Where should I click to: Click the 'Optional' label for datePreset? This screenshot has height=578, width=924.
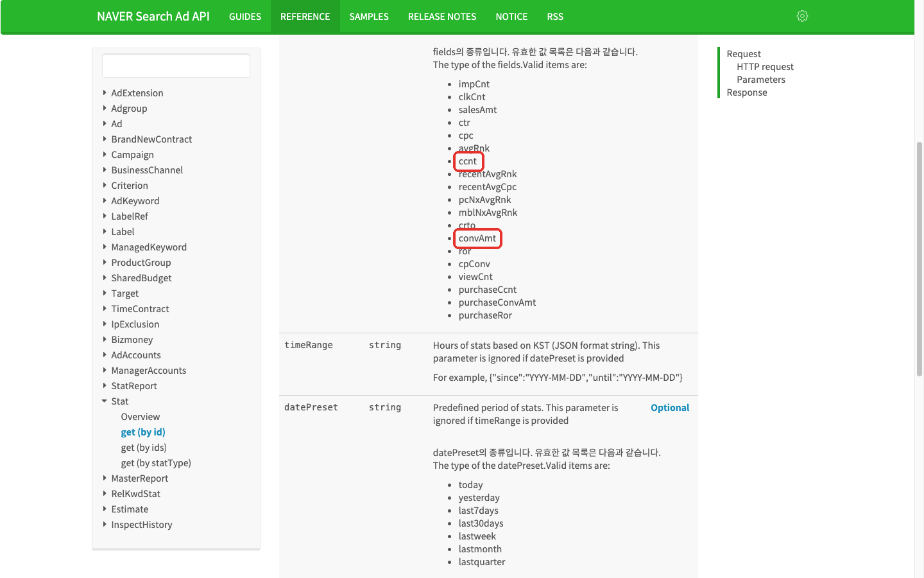pyautogui.click(x=670, y=408)
